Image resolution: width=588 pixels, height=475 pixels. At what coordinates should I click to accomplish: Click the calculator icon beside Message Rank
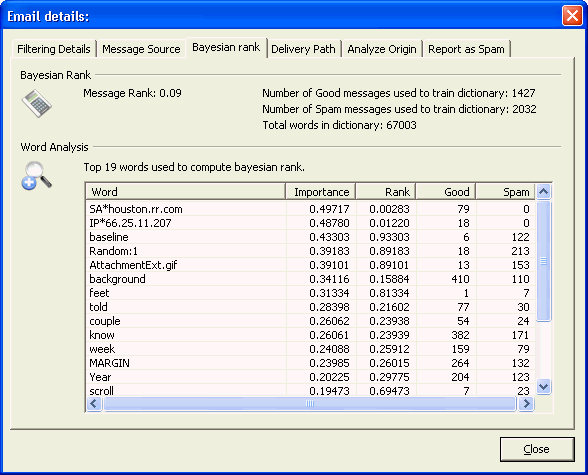(36, 103)
